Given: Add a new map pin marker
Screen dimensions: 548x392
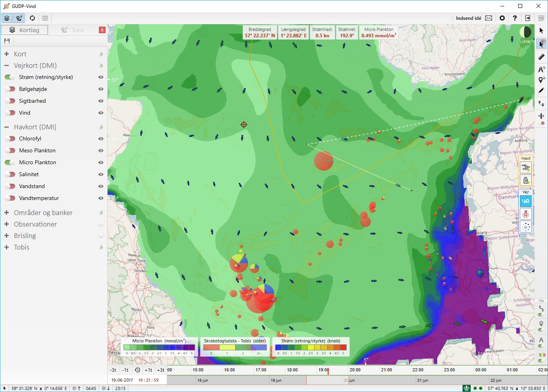Looking at the screenshot, I should tap(541, 80).
